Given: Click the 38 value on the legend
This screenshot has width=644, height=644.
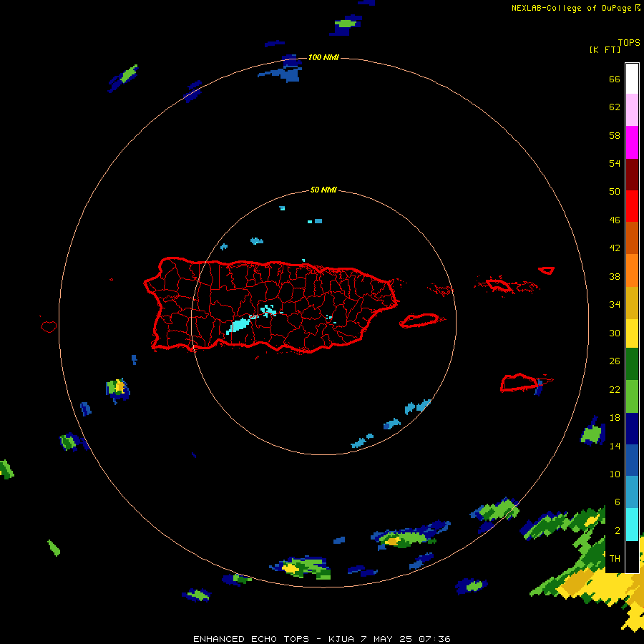Looking at the screenshot, I should click(615, 277).
